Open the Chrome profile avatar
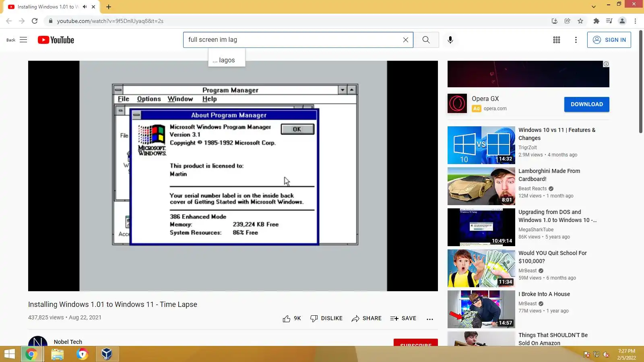This screenshot has width=644, height=362. (x=622, y=21)
